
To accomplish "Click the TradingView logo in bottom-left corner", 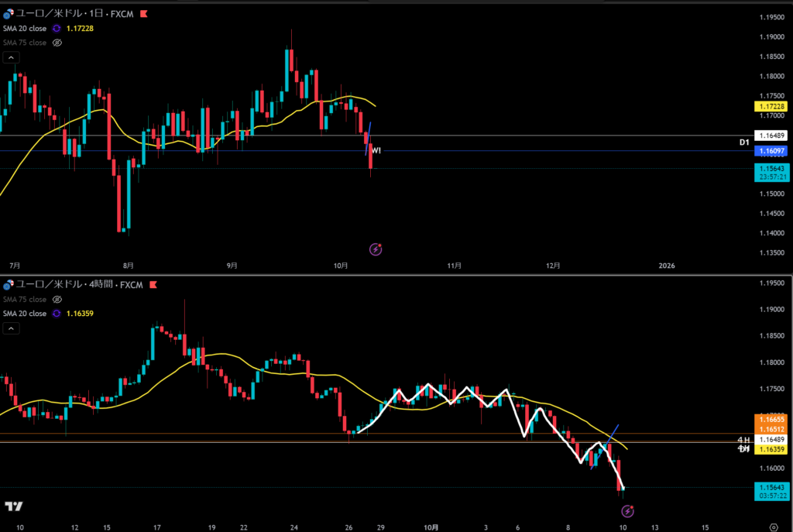I will pos(13,506).
